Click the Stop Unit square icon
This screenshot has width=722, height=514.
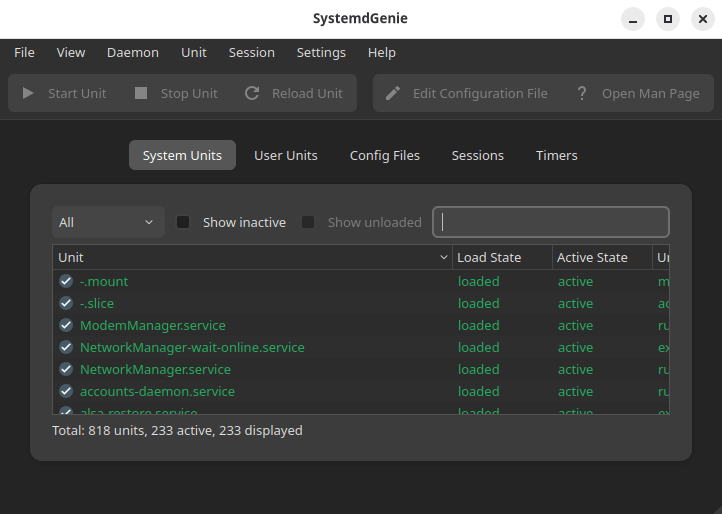(x=141, y=93)
